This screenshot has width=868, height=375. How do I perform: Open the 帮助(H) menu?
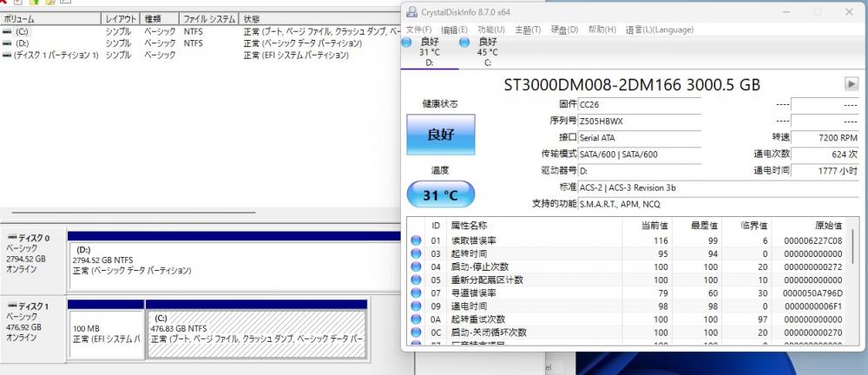coord(602,30)
